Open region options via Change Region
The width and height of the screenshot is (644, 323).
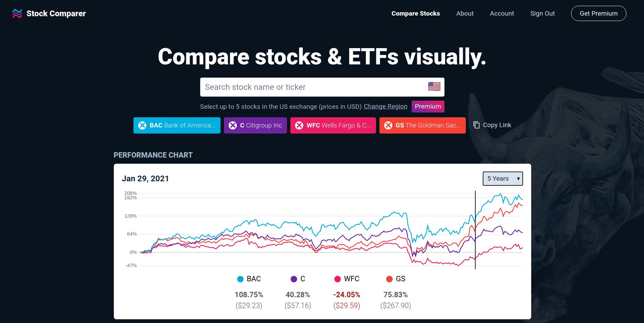[x=385, y=106]
